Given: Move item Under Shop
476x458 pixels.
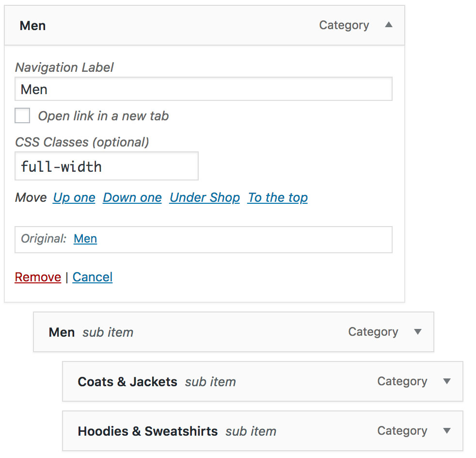Looking at the screenshot, I should tap(205, 197).
